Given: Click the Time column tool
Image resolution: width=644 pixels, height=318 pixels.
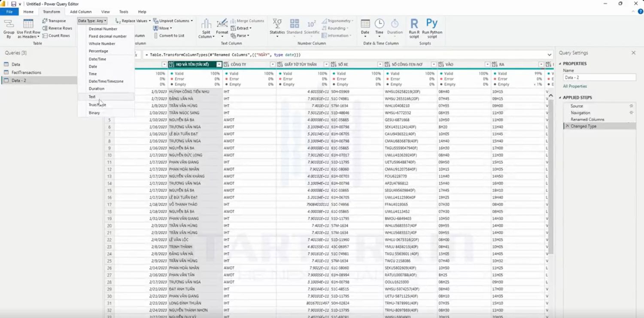Looking at the screenshot, I should (379, 28).
